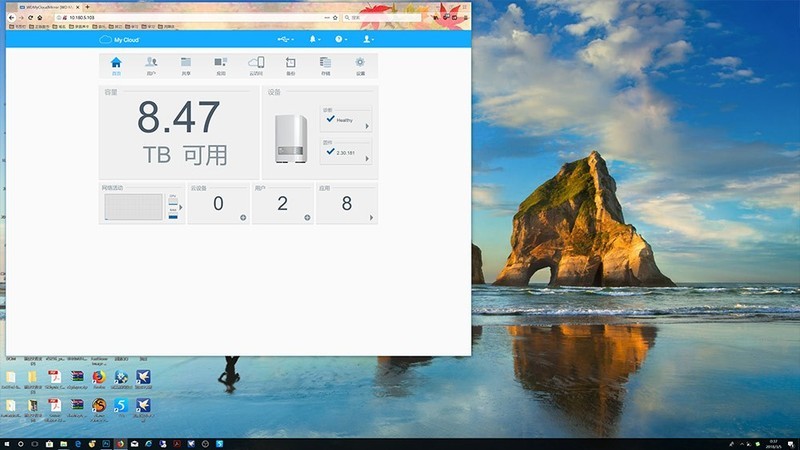Expand the apps panel arrow next to 8
Viewport: 800px width, 450px height.
point(371,218)
